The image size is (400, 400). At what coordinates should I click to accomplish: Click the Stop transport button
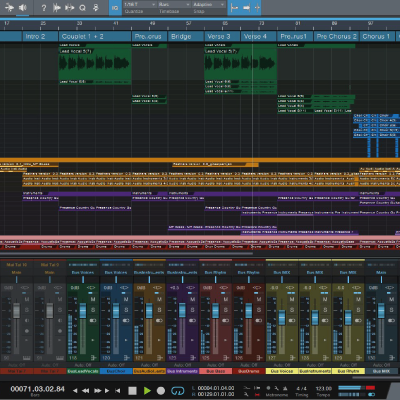(132, 391)
